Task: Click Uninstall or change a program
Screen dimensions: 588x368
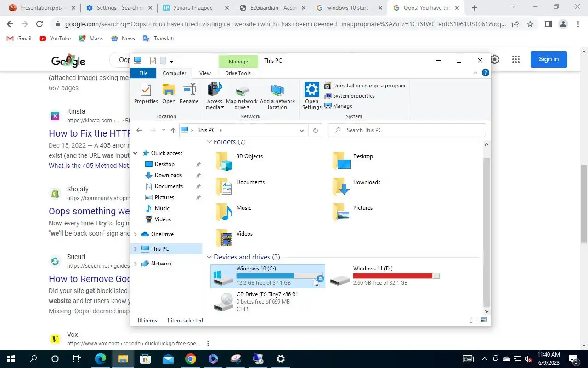Action: point(365,86)
